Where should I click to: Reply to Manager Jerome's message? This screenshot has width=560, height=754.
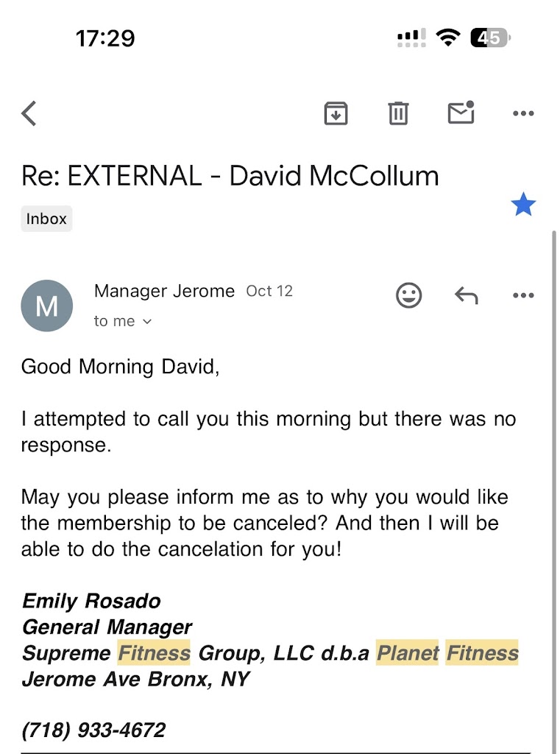pos(466,296)
